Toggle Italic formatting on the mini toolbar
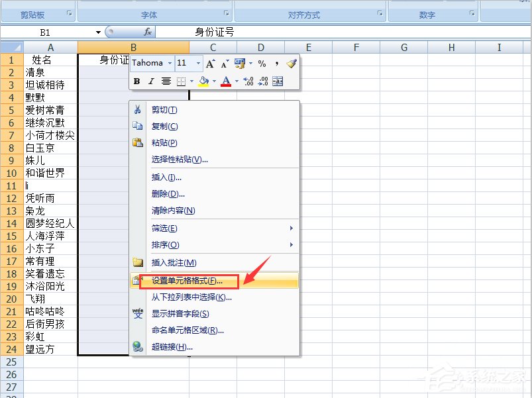532x398 pixels. (x=150, y=80)
